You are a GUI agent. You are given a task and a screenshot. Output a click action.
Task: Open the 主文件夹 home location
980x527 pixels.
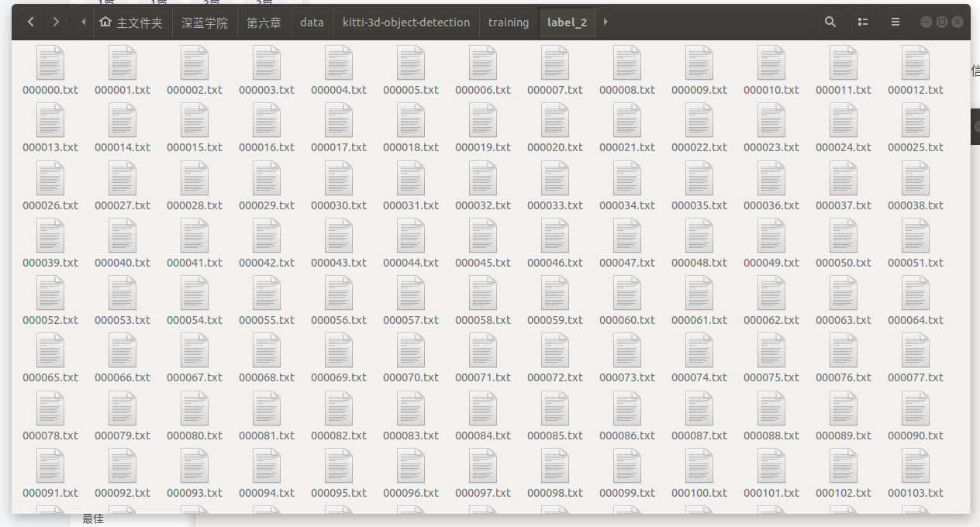[x=131, y=22]
